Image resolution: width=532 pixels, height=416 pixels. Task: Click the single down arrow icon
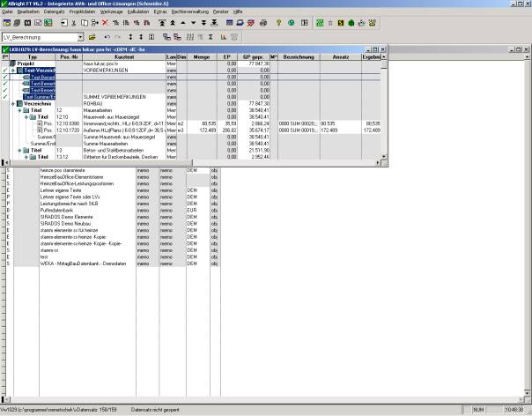(194, 23)
